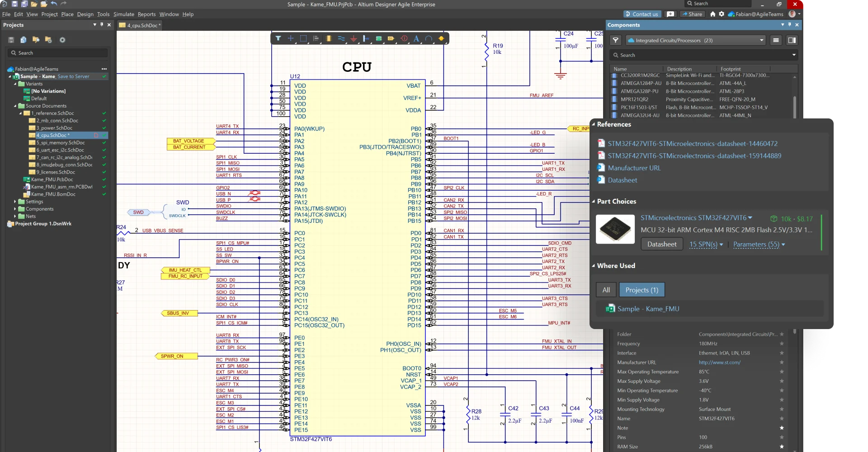Switch to the 4_cpu.SchDoc document tab

click(x=140, y=25)
